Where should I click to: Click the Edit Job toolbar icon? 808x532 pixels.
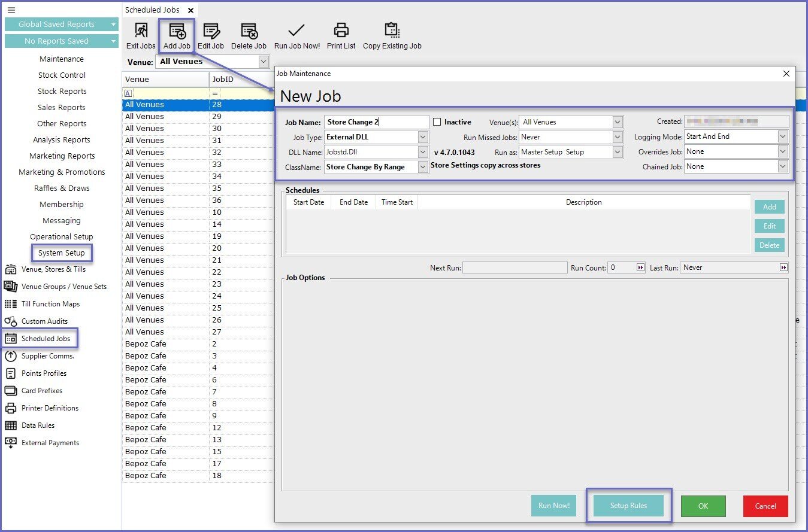(211, 31)
